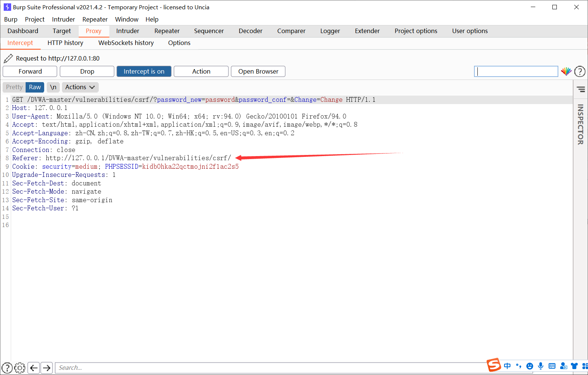The height and width of the screenshot is (375, 588).
Task: Forward the intercepted request
Action: pos(30,71)
